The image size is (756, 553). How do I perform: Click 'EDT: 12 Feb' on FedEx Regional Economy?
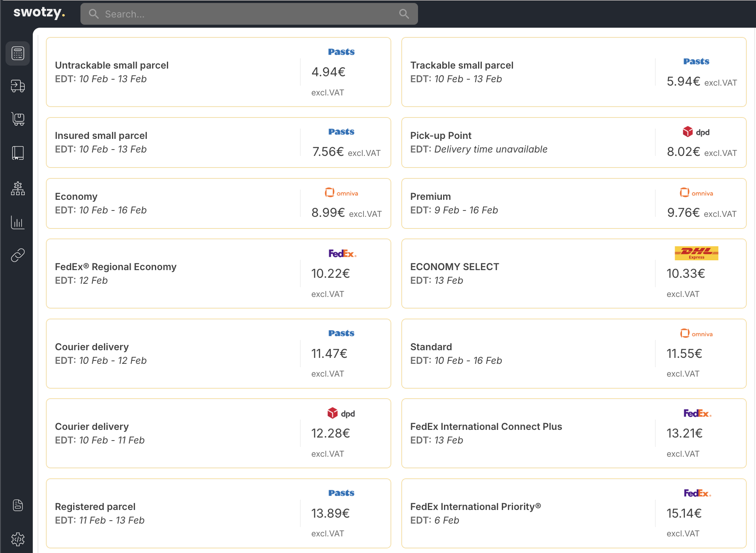tap(81, 280)
